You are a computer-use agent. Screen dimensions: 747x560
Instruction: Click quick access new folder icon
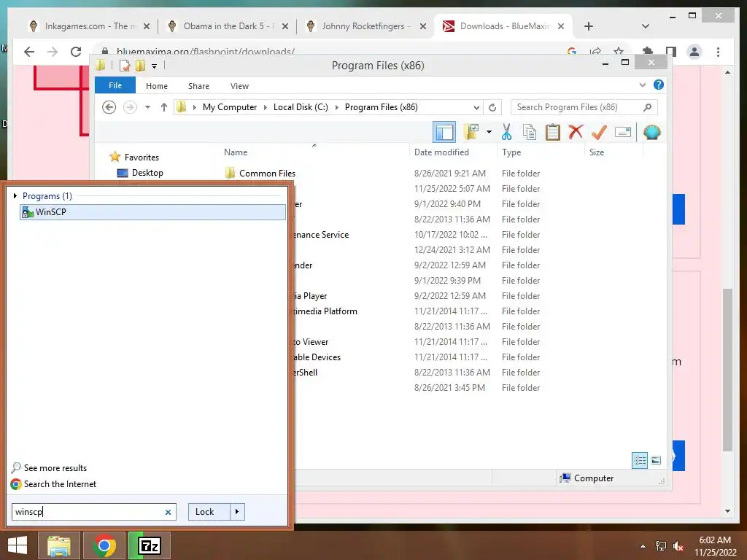140,65
